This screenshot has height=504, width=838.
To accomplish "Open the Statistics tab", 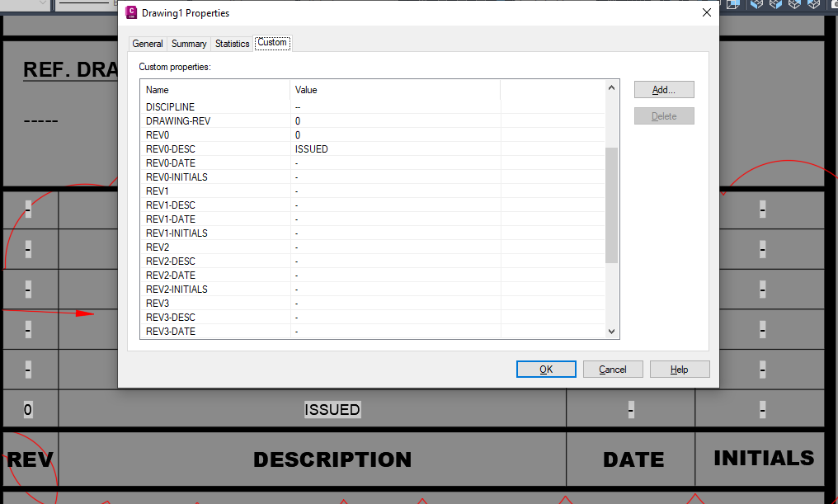I will (x=231, y=43).
